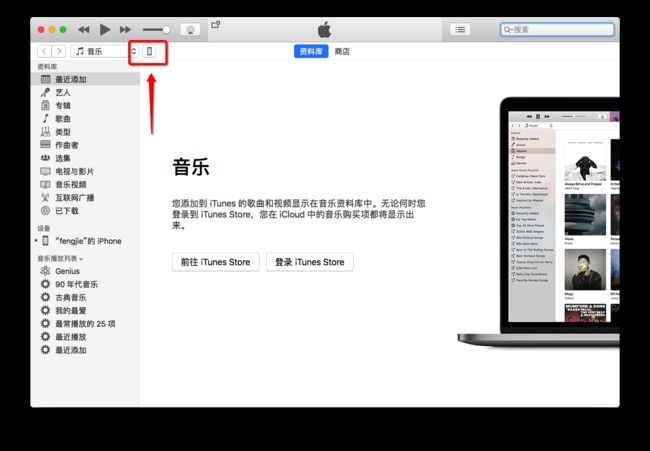The height and width of the screenshot is (451, 650).
Task: Click the rewind playback button
Action: (x=84, y=29)
